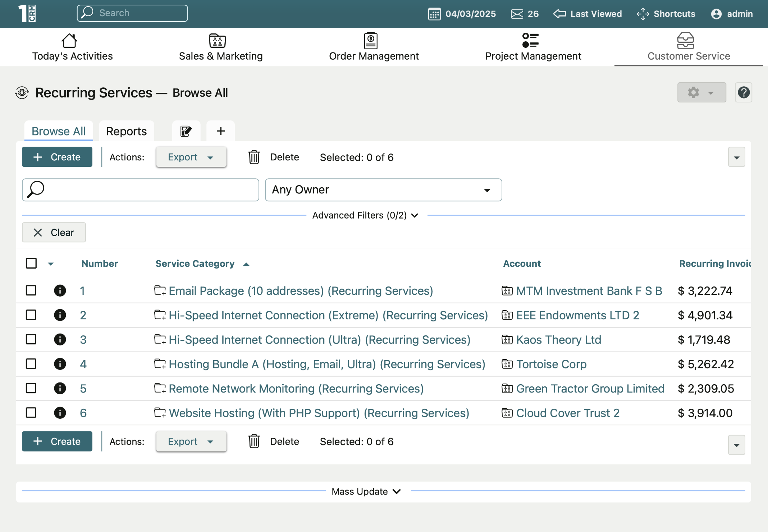Open Green Tractor Group Limited account
This screenshot has width=768, height=532.
tap(590, 389)
